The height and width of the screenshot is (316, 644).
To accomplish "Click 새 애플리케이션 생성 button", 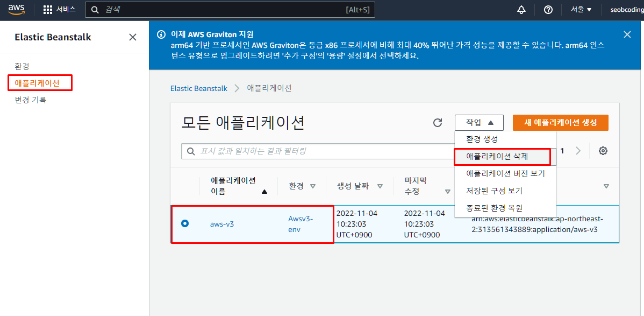I will 560,123.
